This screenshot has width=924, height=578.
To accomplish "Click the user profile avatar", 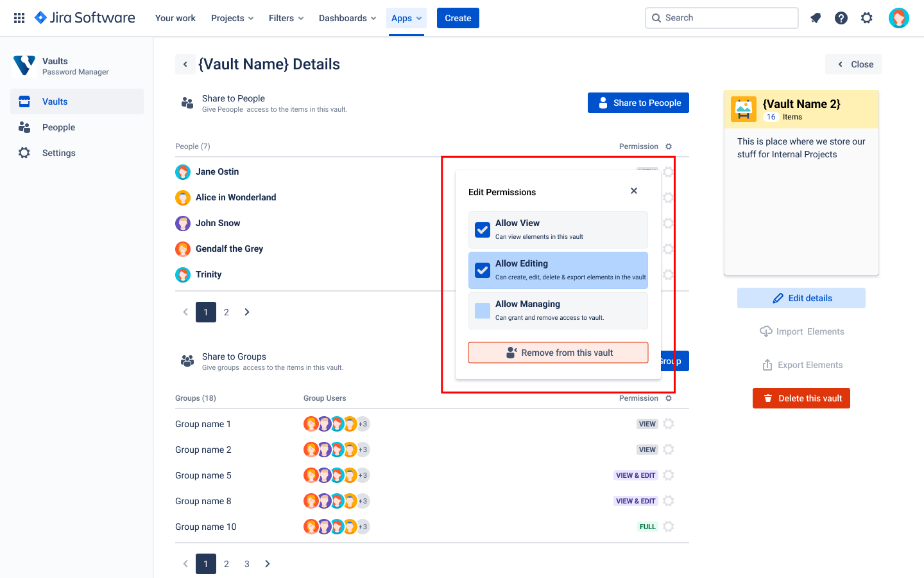I will pos(898,18).
